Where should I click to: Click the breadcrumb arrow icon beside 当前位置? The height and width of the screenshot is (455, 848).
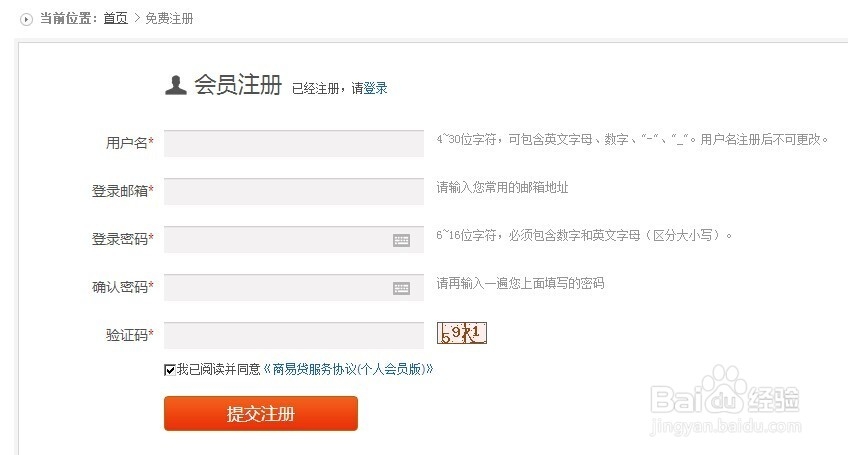pos(27,19)
